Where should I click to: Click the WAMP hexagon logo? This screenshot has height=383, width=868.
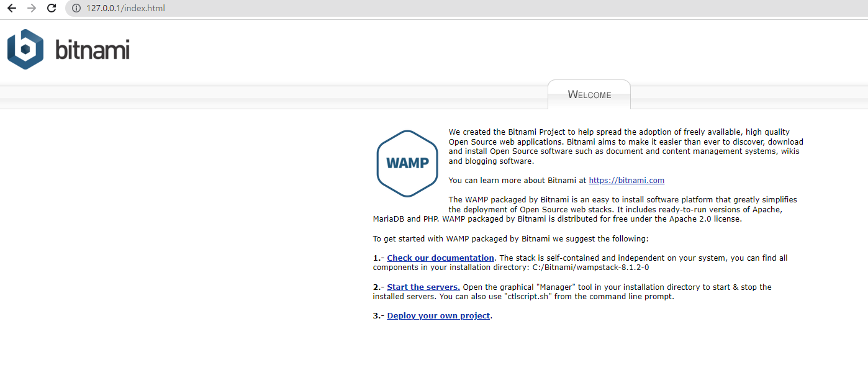(407, 163)
